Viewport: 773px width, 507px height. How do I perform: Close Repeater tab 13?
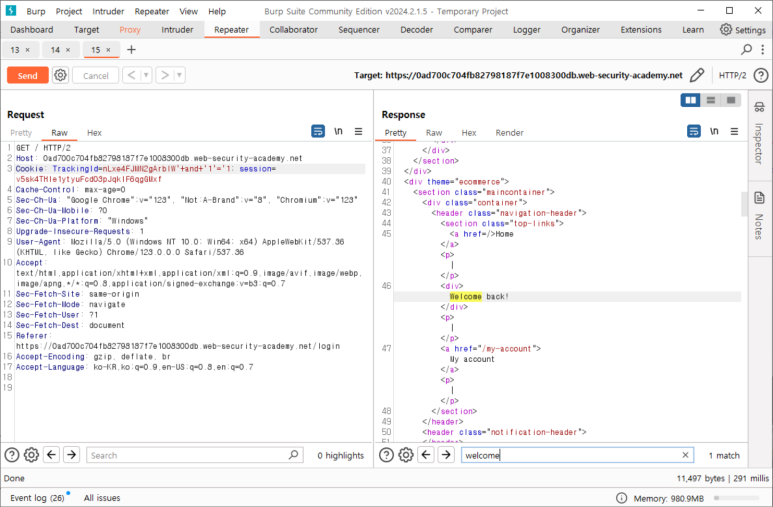click(x=28, y=50)
